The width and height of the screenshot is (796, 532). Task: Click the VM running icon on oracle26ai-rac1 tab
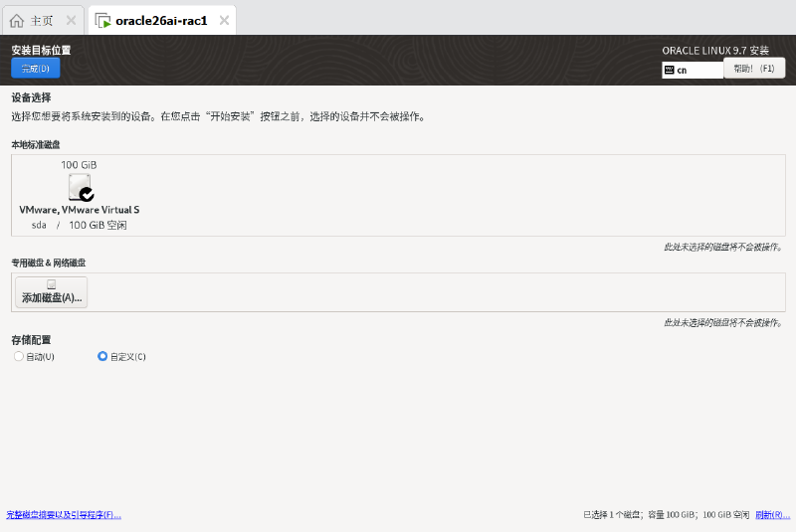pos(103,21)
